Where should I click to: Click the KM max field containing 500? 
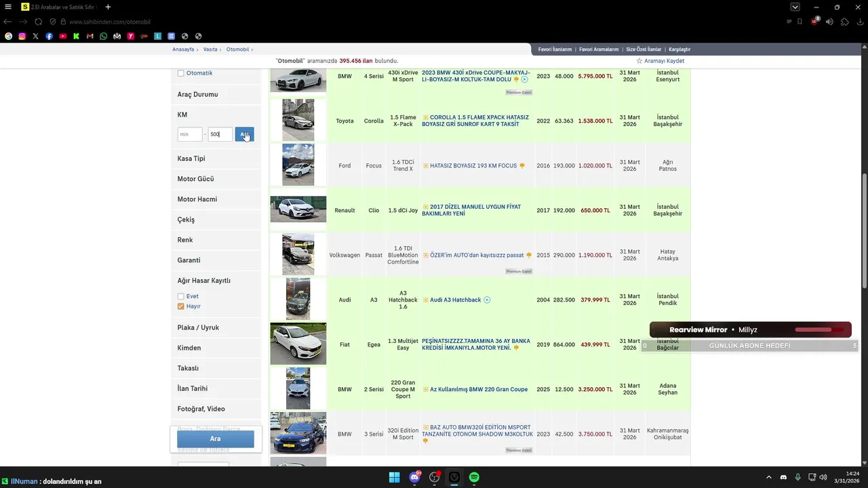220,134
